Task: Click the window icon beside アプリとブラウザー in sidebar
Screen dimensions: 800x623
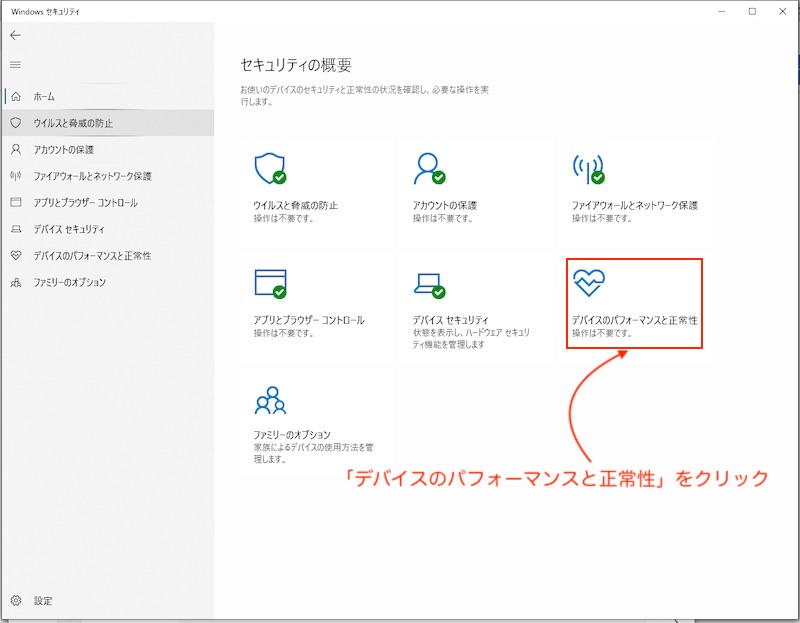Action: (16, 203)
